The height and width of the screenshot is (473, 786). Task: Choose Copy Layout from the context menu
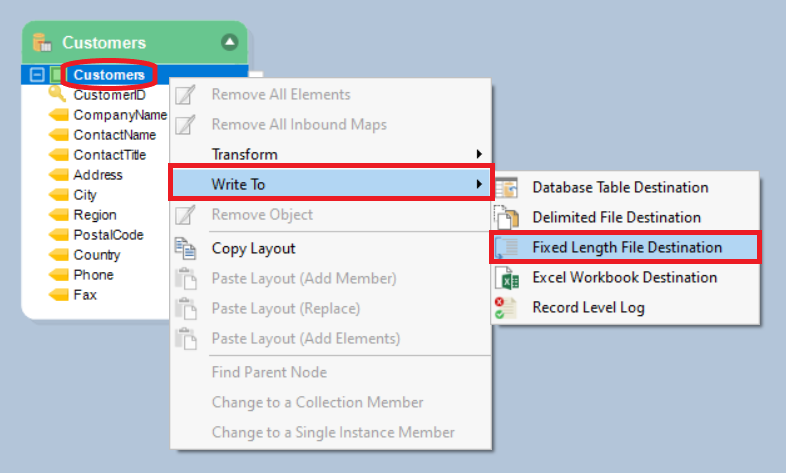(253, 248)
